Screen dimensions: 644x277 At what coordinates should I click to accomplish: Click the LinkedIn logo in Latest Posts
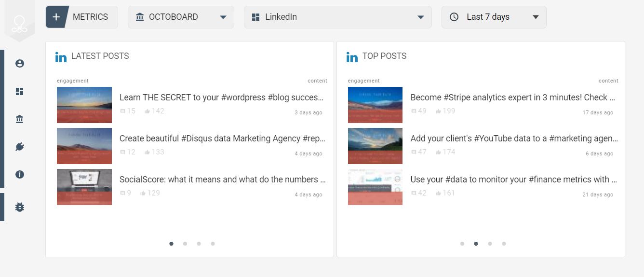[x=61, y=57]
